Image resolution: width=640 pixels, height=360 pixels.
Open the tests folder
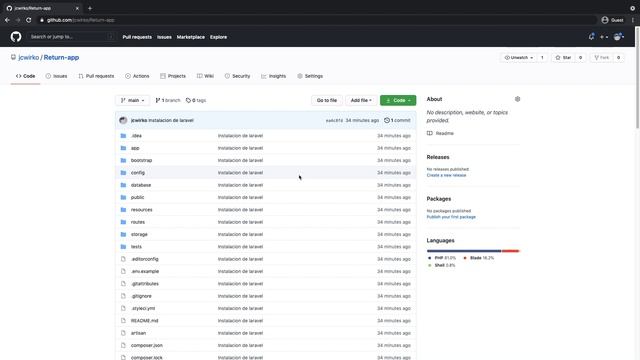(136, 247)
